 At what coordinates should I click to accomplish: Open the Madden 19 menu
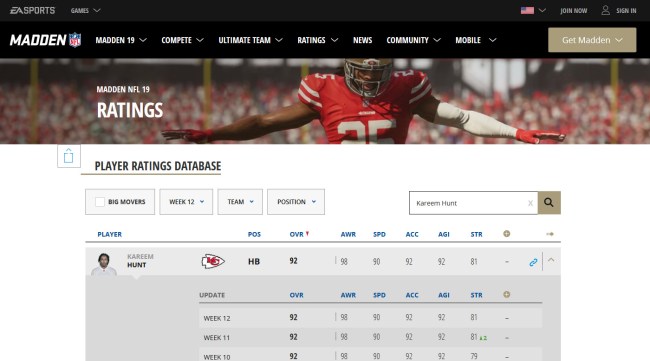coord(121,40)
